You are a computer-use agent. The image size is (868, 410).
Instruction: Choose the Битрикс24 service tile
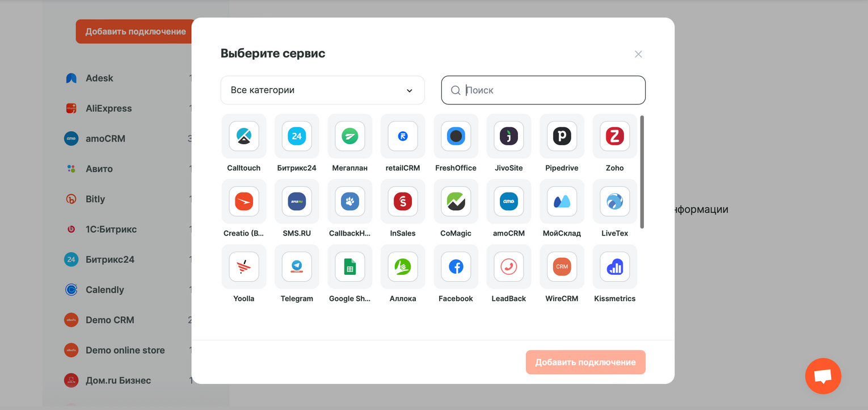pos(297,136)
